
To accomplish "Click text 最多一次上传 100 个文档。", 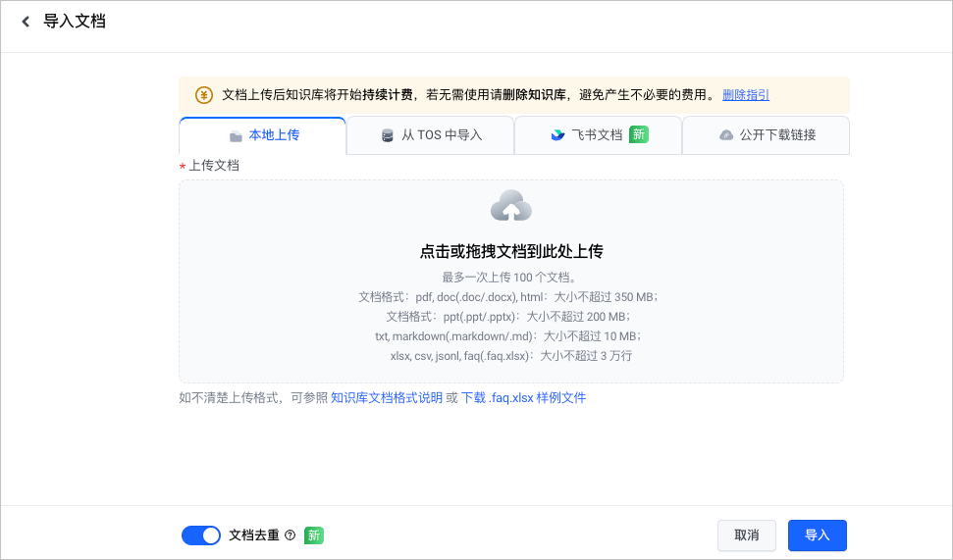I will click(509, 278).
